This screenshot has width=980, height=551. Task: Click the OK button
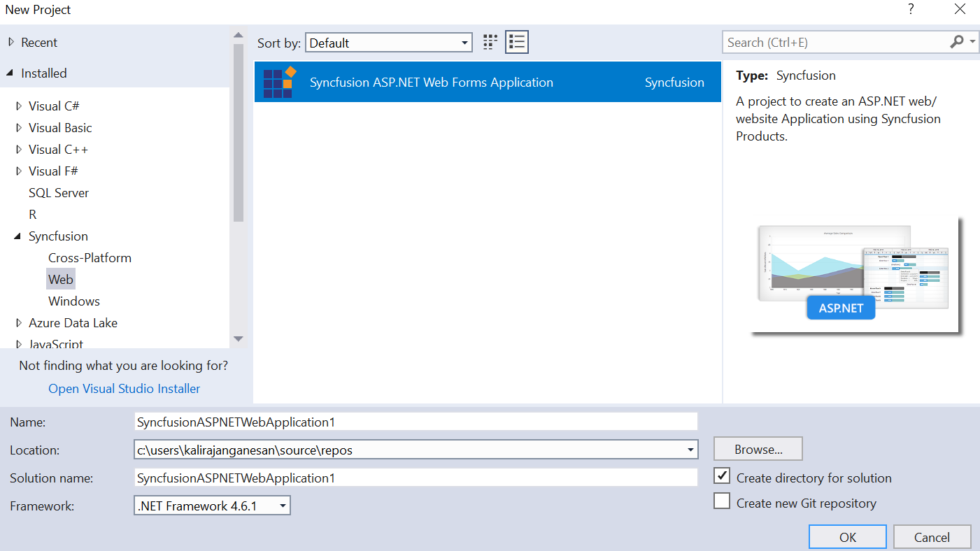point(847,537)
